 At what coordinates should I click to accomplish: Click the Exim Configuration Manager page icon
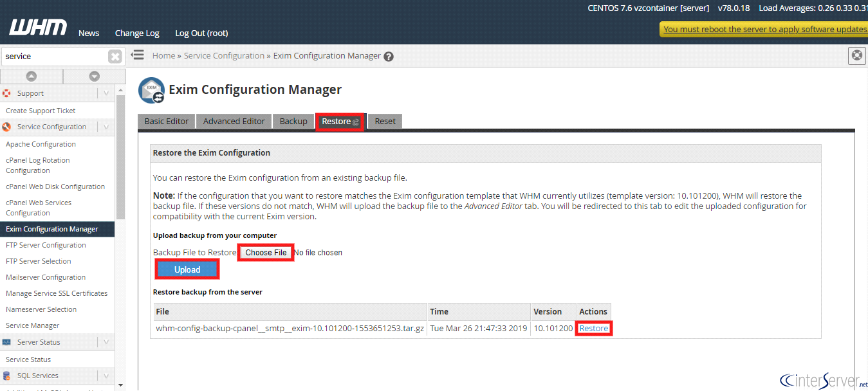click(151, 90)
